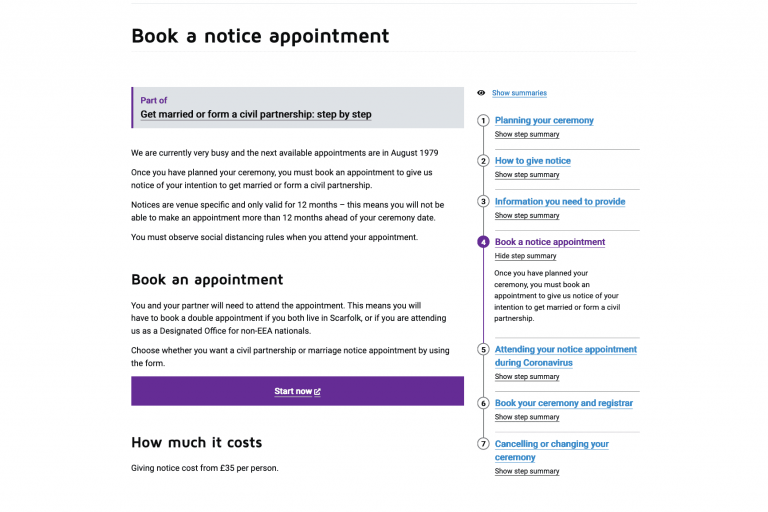Expand step summary for How to give notice
The image size is (768, 512).
coord(527,175)
